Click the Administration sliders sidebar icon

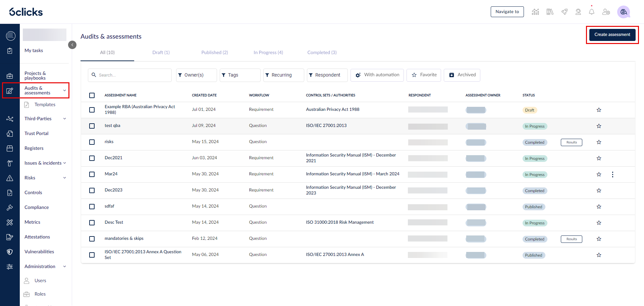[10, 267]
